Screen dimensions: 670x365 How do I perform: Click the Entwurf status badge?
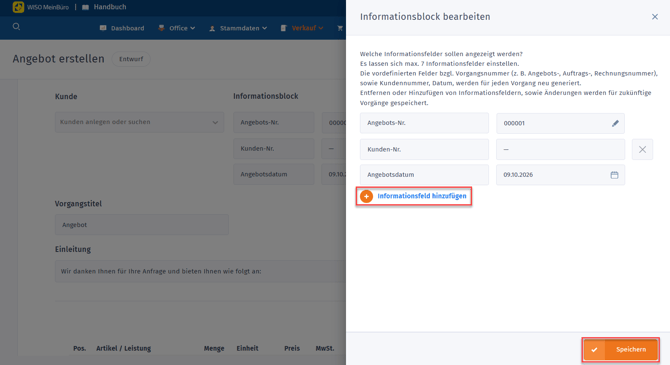click(131, 59)
